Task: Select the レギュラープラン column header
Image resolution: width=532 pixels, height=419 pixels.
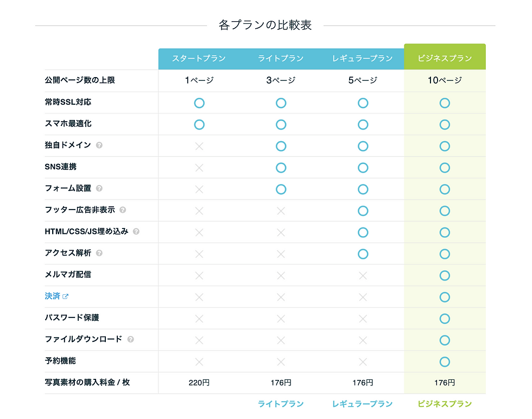Action: coord(363,59)
